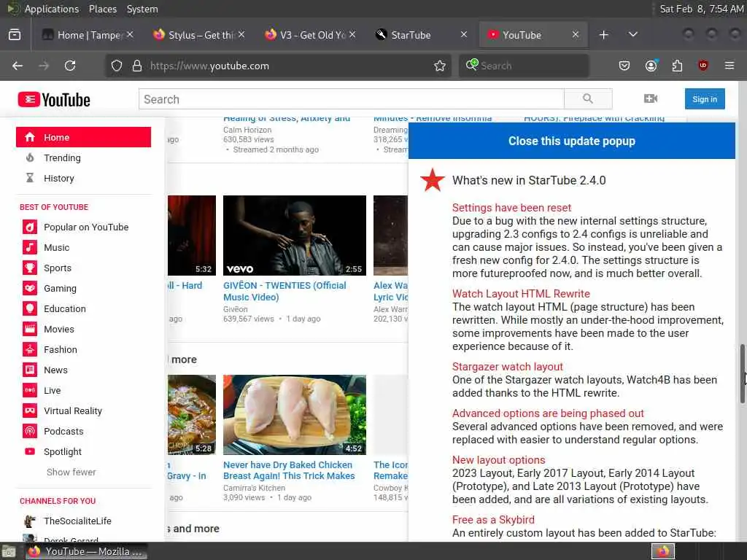Image resolution: width=747 pixels, height=560 pixels.
Task: Click the Virtual Reality icon
Action: coord(29,411)
